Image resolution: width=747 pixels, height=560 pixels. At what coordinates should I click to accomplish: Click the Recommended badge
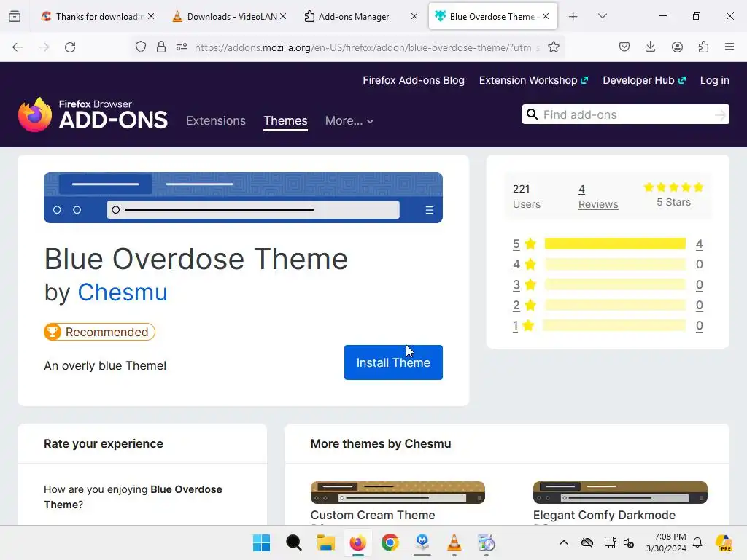99,332
